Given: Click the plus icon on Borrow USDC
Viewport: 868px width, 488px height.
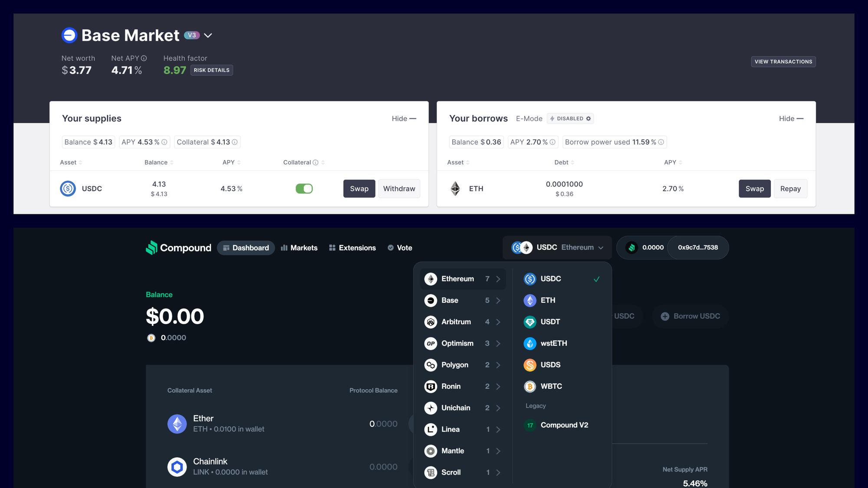Looking at the screenshot, I should [664, 316].
